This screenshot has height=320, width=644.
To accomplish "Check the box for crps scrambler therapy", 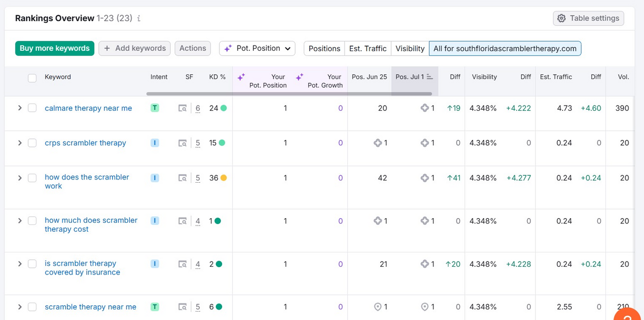I will point(32,143).
